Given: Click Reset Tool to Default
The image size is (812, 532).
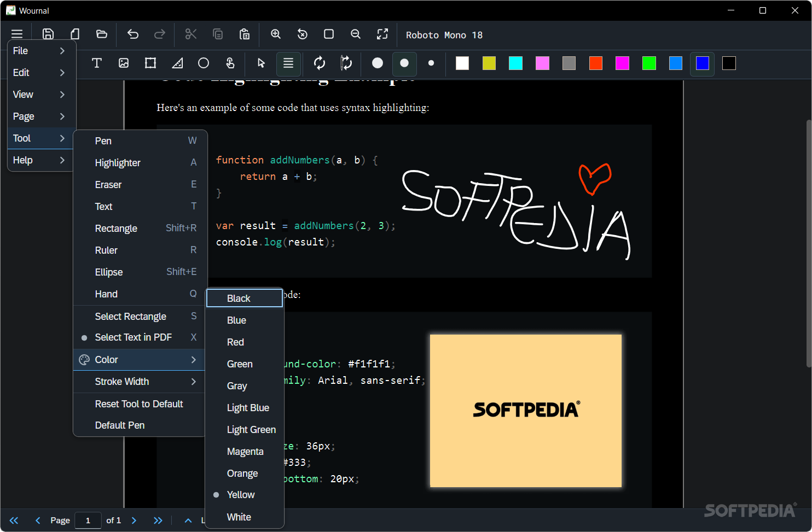Looking at the screenshot, I should (x=139, y=404).
